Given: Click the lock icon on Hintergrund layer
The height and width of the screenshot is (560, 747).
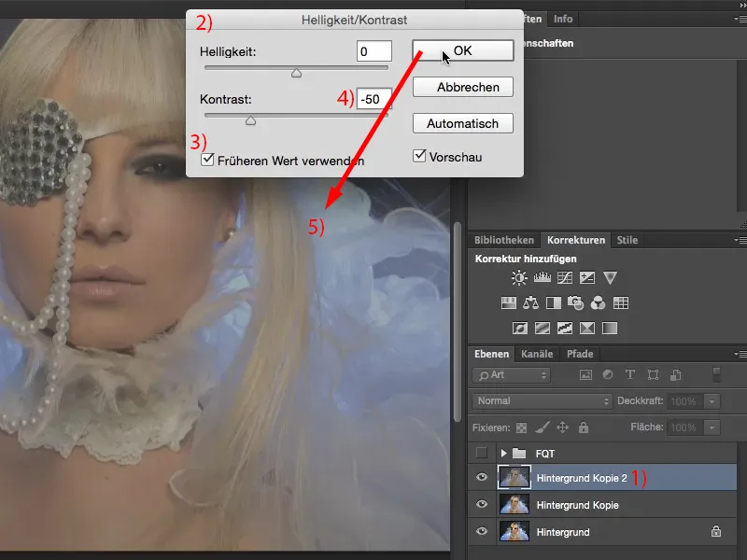Looking at the screenshot, I should tap(716, 531).
